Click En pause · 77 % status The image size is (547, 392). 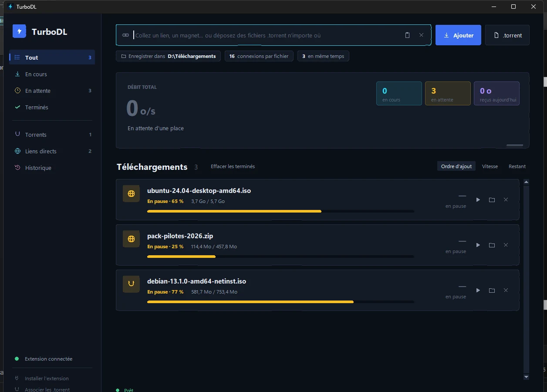coord(165,292)
